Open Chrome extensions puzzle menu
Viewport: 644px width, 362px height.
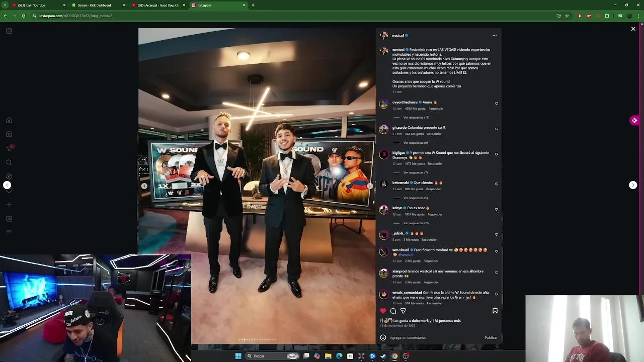(x=607, y=16)
